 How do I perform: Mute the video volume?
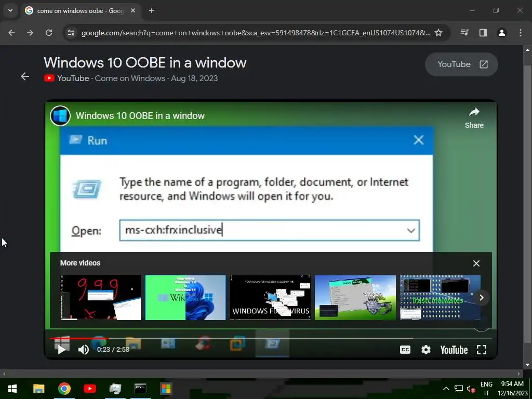[83, 350]
